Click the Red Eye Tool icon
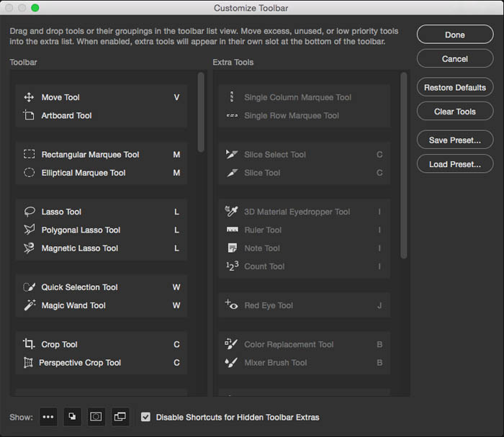Image resolution: width=504 pixels, height=437 pixels. point(231,305)
